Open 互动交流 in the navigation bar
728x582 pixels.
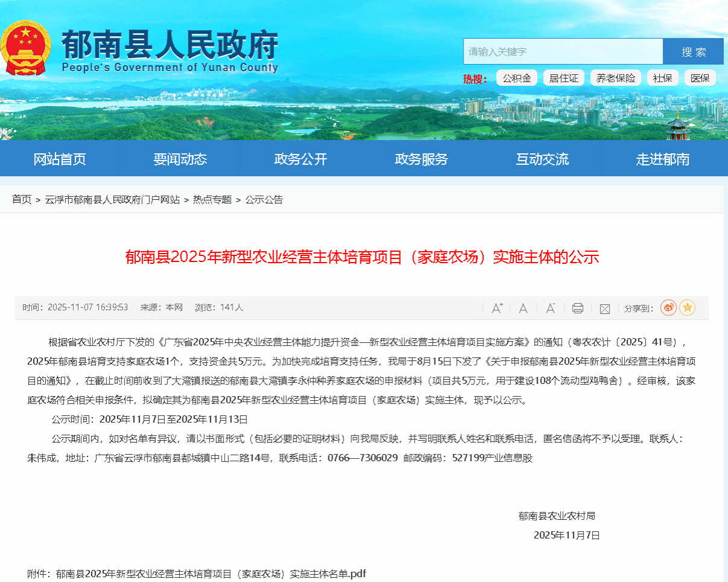542,159
